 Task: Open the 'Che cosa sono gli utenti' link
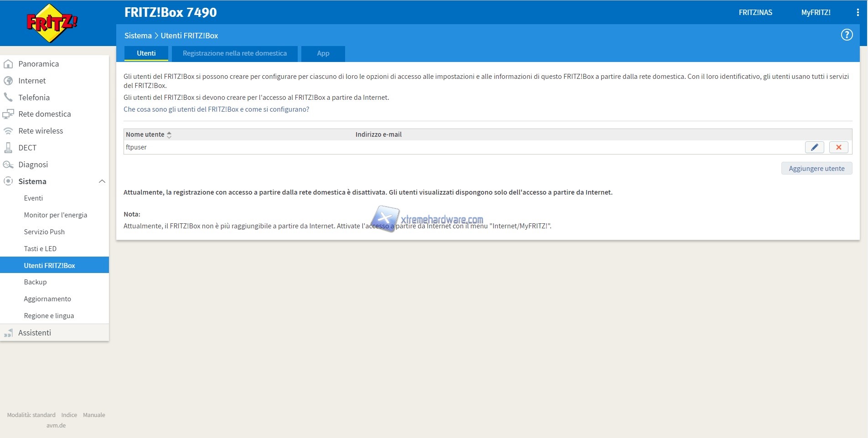tap(216, 109)
